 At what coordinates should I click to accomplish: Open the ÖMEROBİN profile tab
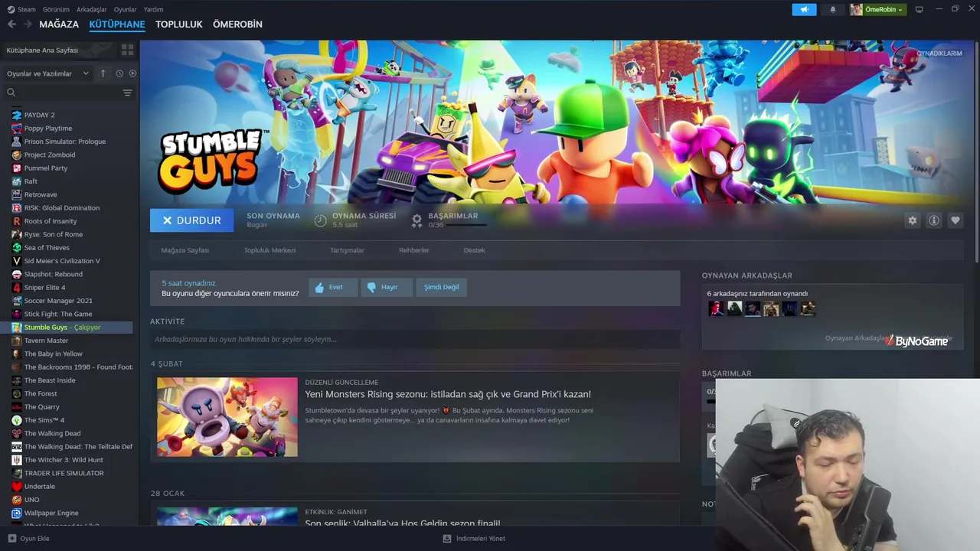point(237,24)
